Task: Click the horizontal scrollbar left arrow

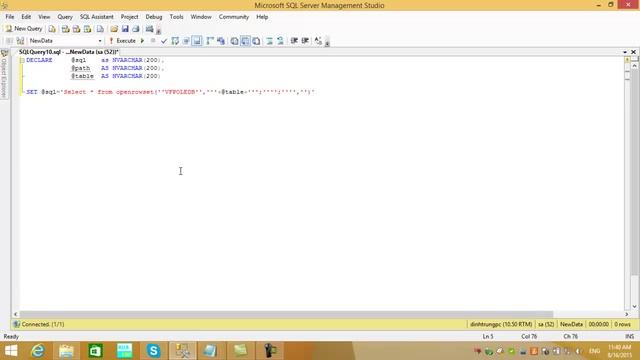Action: [x=16, y=314]
